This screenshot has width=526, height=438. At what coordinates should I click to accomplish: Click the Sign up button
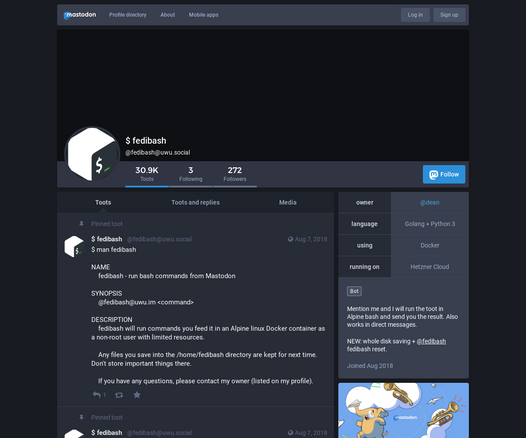[449, 15]
